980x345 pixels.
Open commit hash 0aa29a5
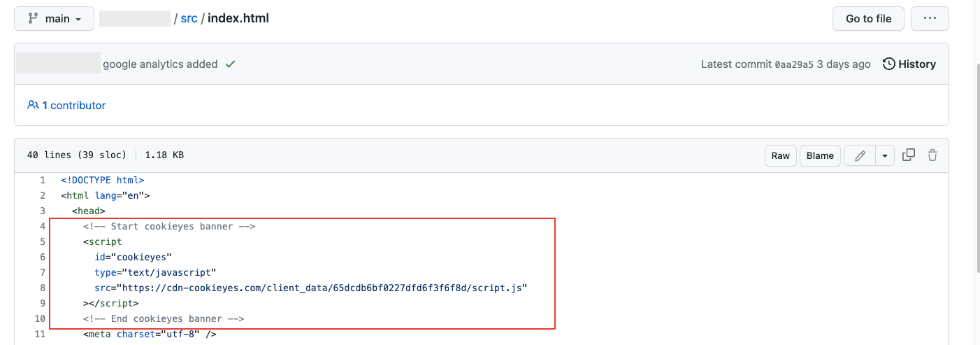click(x=794, y=64)
